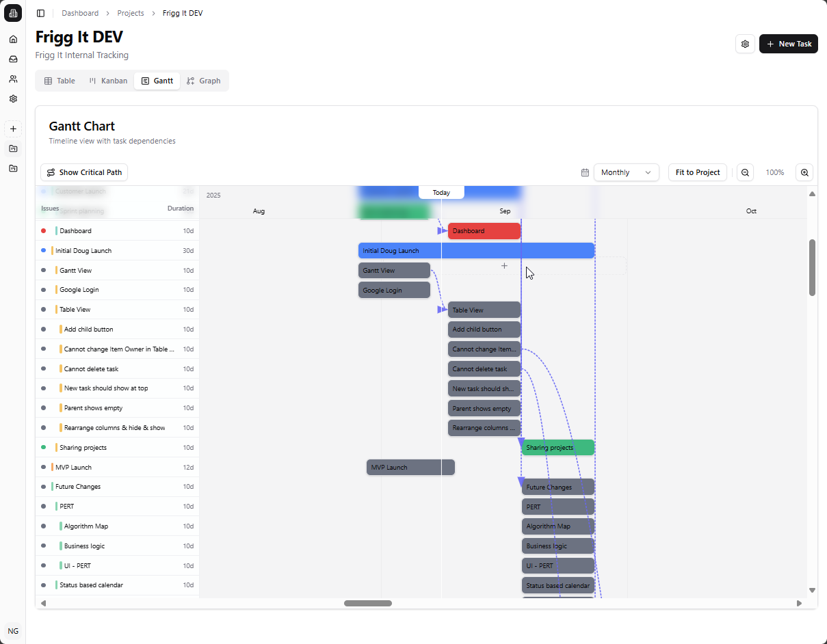Click the vertical scrollbar thumb
This screenshot has height=644, width=827.
812,267
